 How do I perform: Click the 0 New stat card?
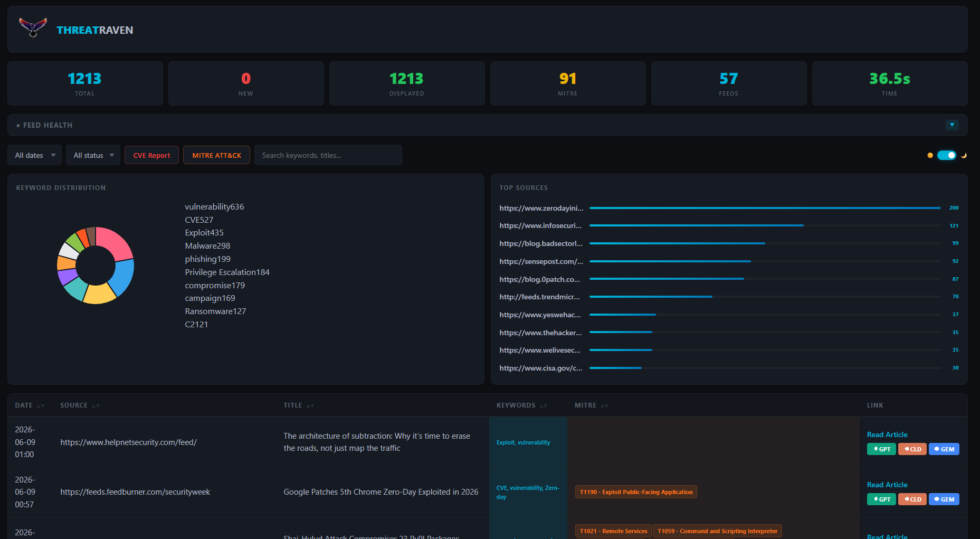pos(246,83)
